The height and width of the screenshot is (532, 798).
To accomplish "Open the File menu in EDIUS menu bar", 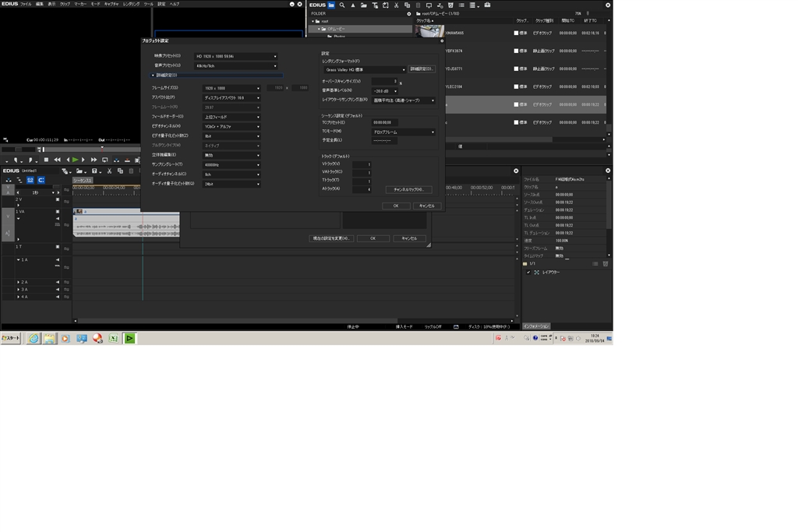I will pos(26,4).
